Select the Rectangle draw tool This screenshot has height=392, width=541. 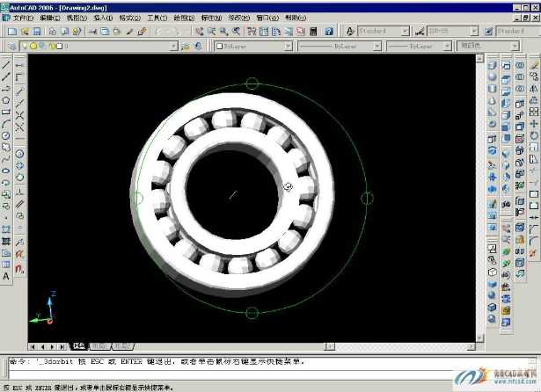6,112
